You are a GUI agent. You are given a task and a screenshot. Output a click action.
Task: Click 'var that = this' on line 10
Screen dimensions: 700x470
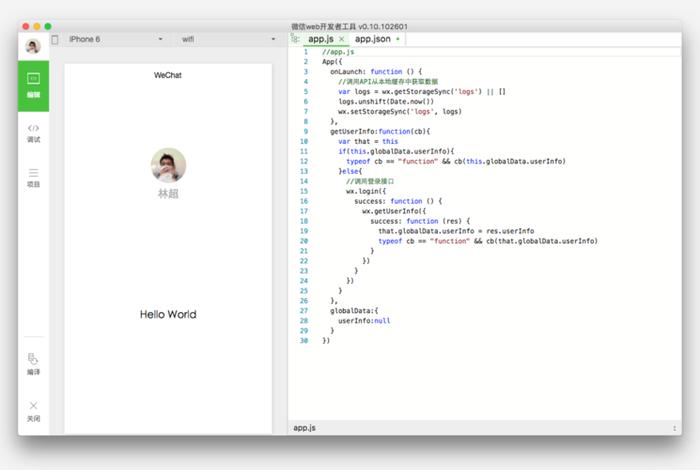click(368, 141)
